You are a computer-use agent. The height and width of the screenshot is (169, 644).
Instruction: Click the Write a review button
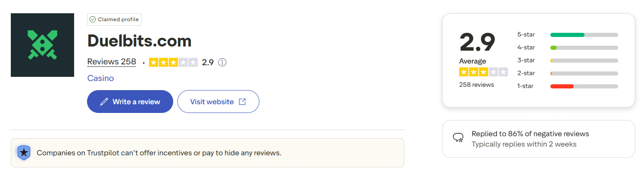point(130,101)
